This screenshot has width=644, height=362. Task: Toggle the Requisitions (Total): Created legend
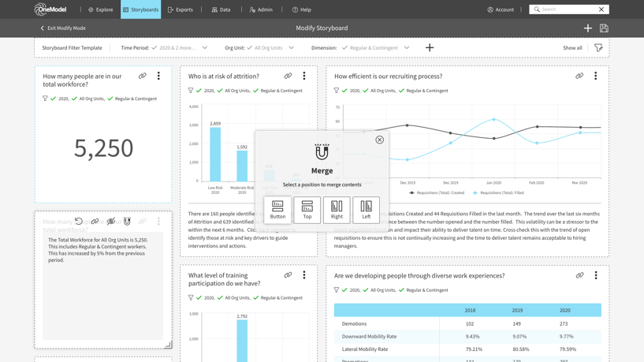437,192
